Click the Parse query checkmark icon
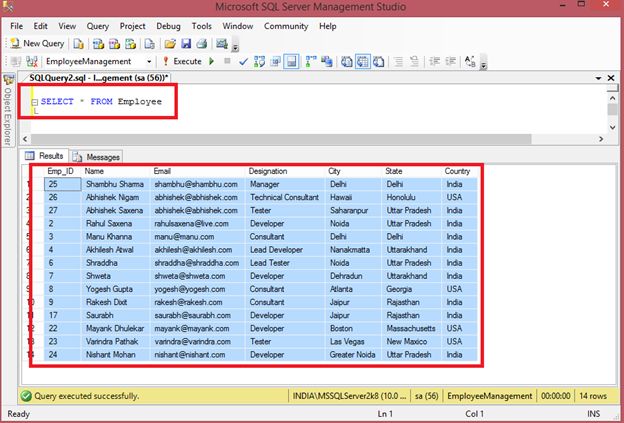Image resolution: width=624 pixels, height=423 pixels. click(x=243, y=61)
